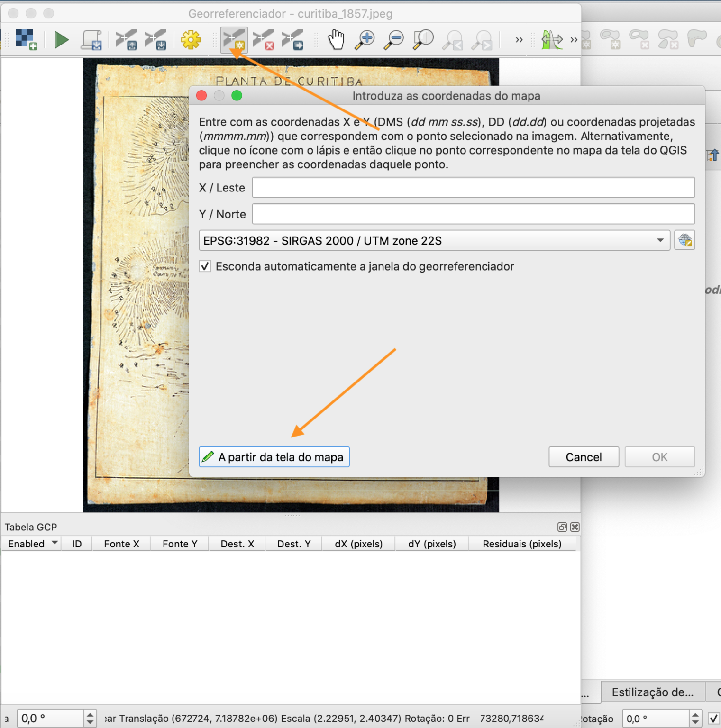721x728 pixels.
Task: Click the Zoom Last icon
Action: [x=452, y=40]
